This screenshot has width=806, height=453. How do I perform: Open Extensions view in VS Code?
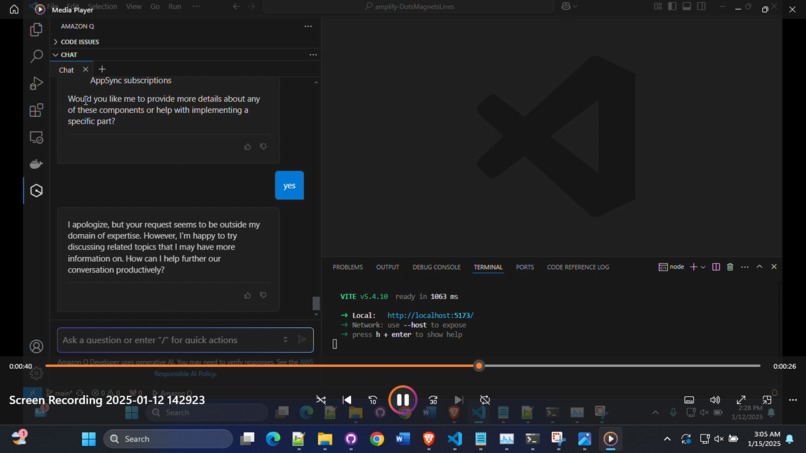click(x=36, y=110)
